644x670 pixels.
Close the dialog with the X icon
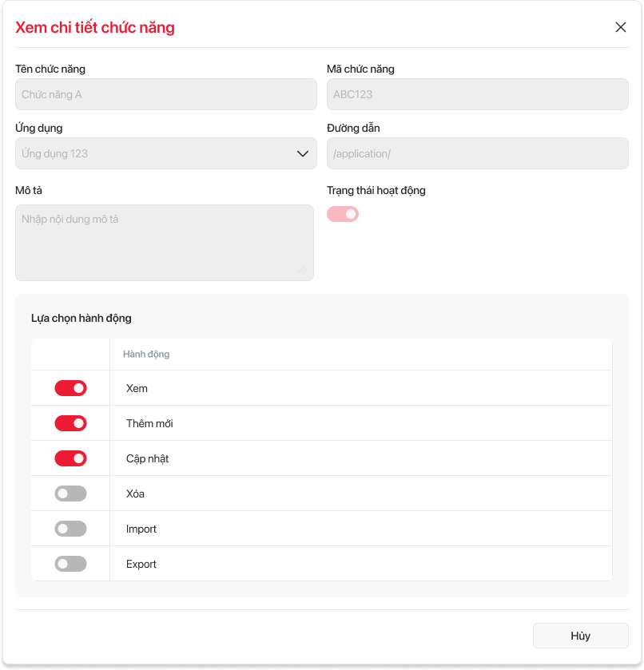point(621,27)
